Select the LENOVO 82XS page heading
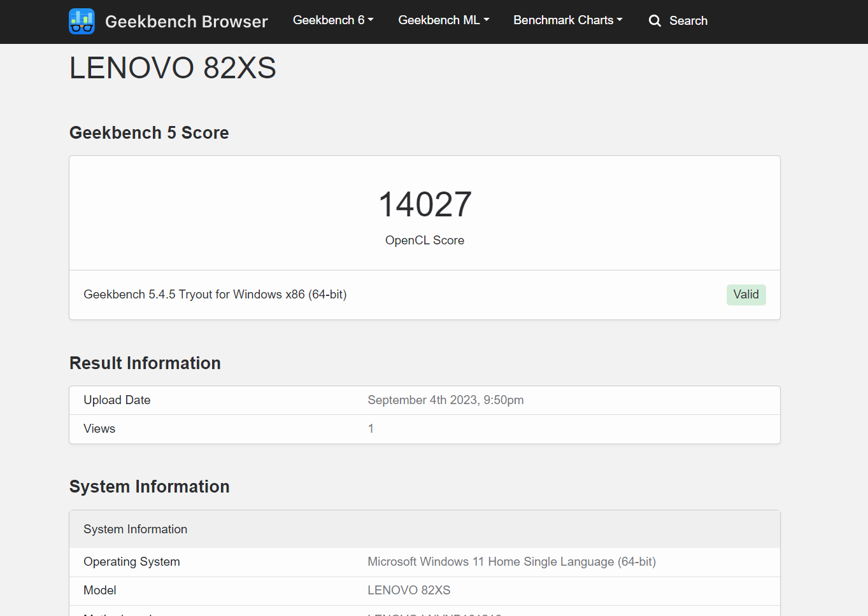Screen dimensions: 868x616 [173, 67]
